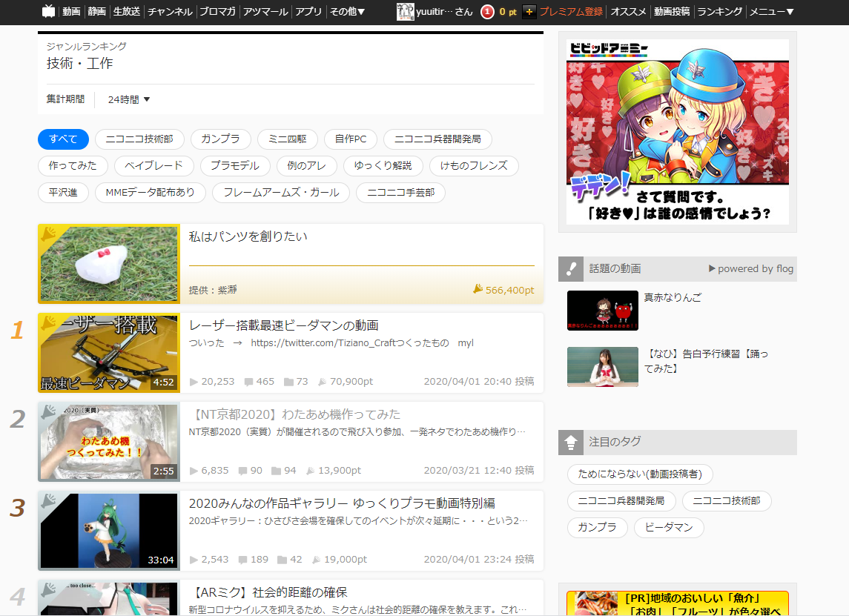
Task: Click ad points icon beside 566,400pt
Action: (478, 289)
